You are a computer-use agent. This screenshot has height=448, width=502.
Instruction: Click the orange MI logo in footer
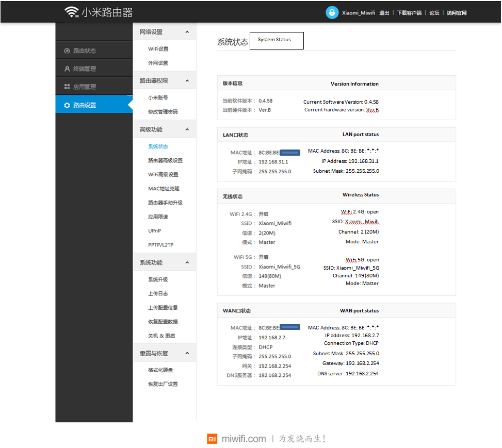coord(212,439)
